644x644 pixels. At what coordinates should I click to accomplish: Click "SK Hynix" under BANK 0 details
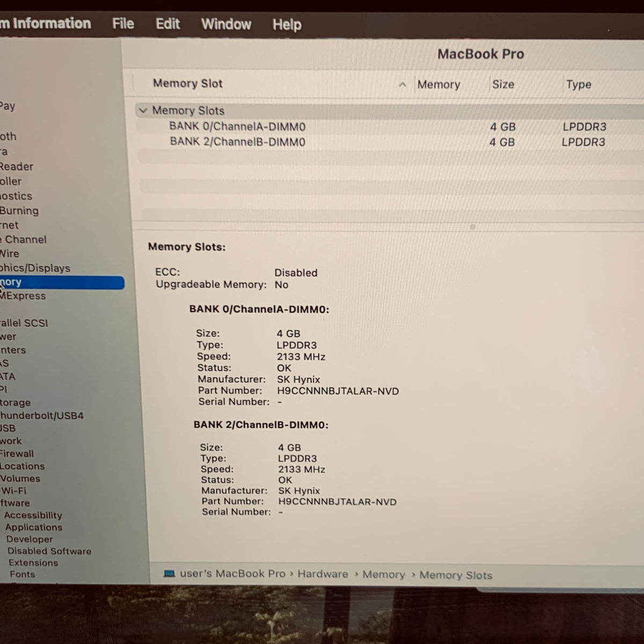[298, 379]
